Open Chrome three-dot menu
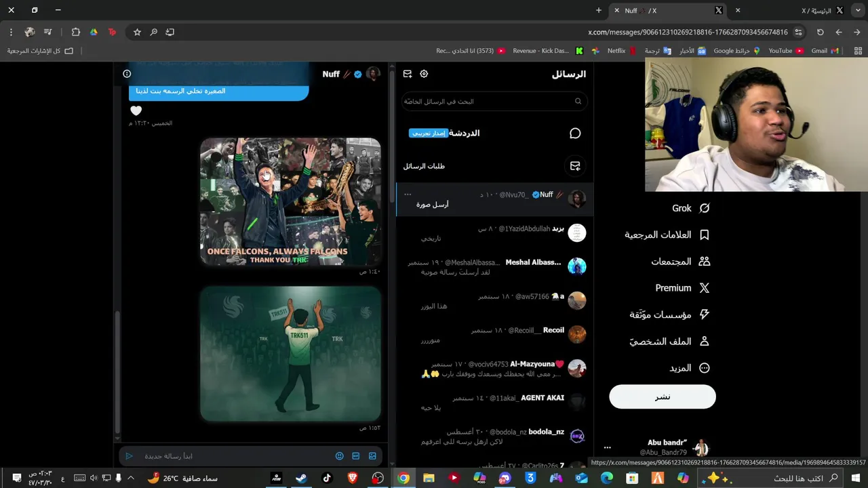868x488 pixels. coord(11,32)
